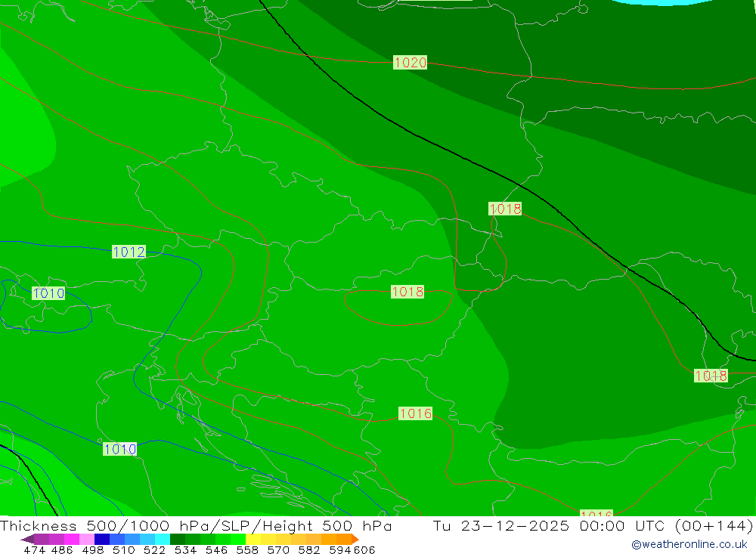Viewport: 756px width, 554px height.
Task: Select the 1016 isobar label near the map bottom centre
Action: point(415,413)
